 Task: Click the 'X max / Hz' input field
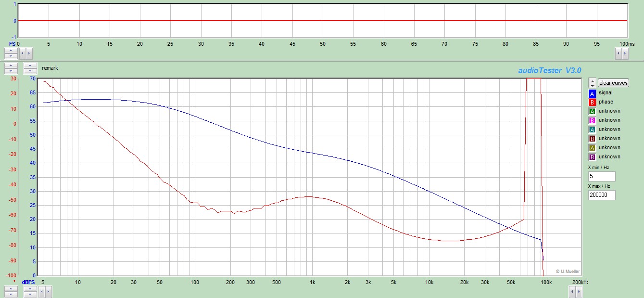click(x=601, y=195)
